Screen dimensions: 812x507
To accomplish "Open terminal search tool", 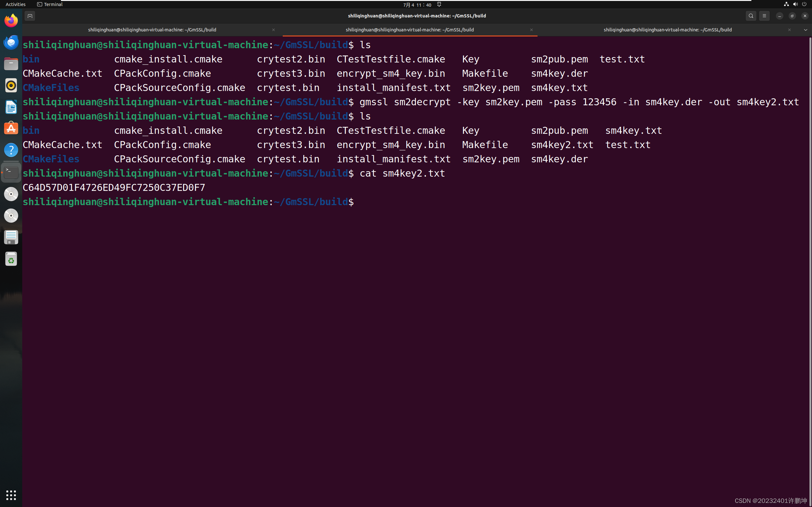I will pyautogui.click(x=751, y=16).
